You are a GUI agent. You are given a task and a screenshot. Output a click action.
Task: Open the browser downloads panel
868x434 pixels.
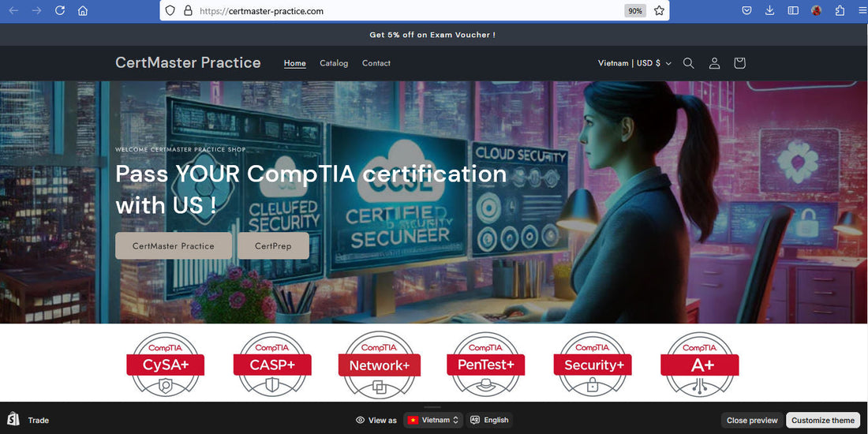click(x=769, y=10)
